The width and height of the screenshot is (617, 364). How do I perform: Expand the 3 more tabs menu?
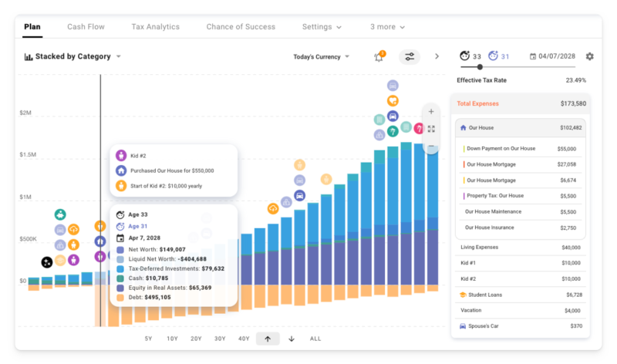coord(387,27)
